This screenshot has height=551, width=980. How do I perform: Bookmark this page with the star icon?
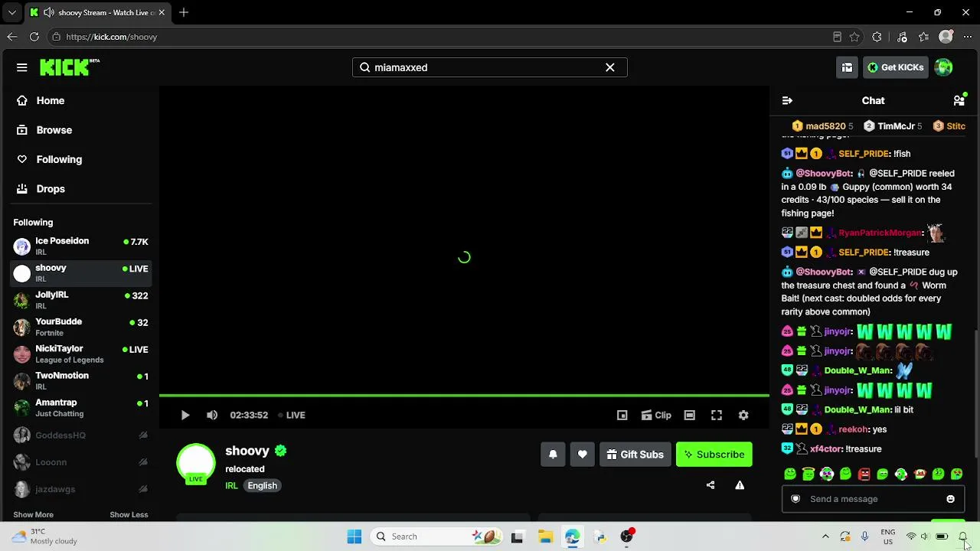click(x=854, y=37)
